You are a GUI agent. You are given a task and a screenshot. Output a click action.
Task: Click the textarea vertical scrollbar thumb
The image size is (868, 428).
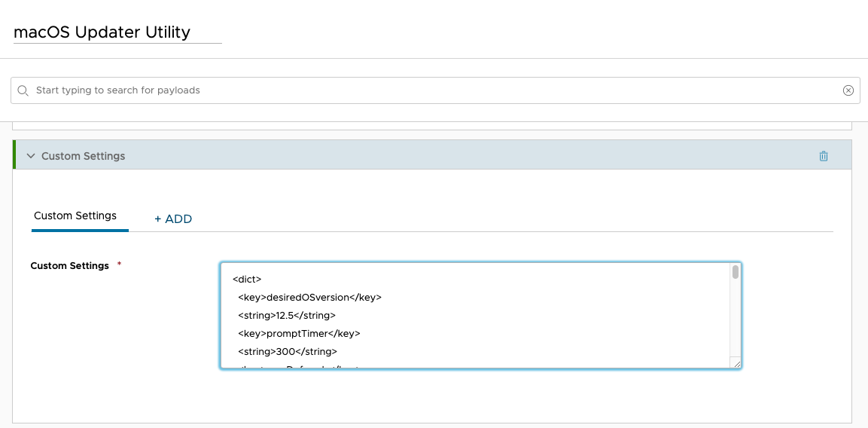click(x=736, y=272)
